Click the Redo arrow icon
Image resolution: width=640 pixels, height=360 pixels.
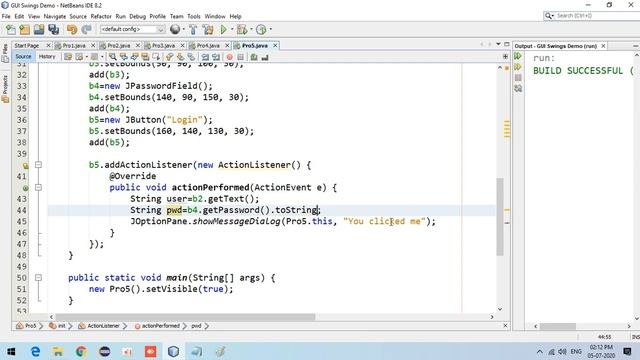click(86, 29)
